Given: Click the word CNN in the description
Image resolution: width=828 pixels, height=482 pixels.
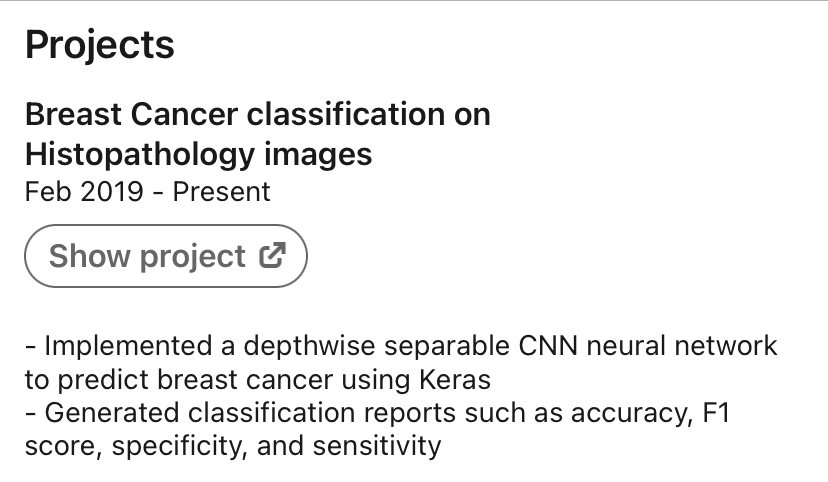Looking at the screenshot, I should [x=541, y=346].
